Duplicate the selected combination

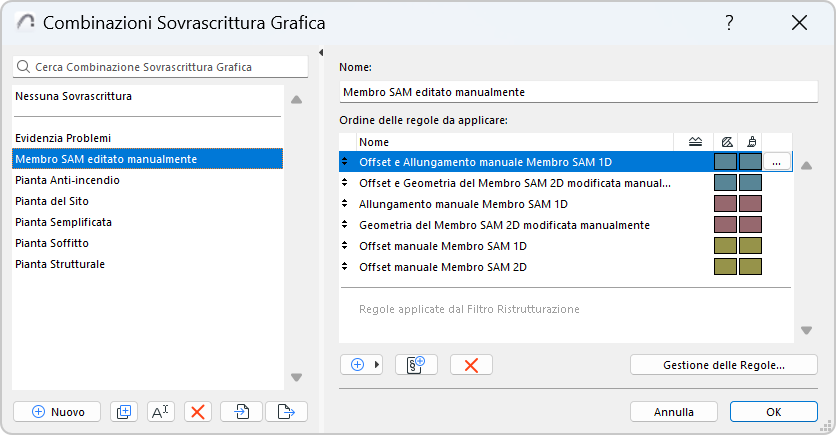pos(124,411)
